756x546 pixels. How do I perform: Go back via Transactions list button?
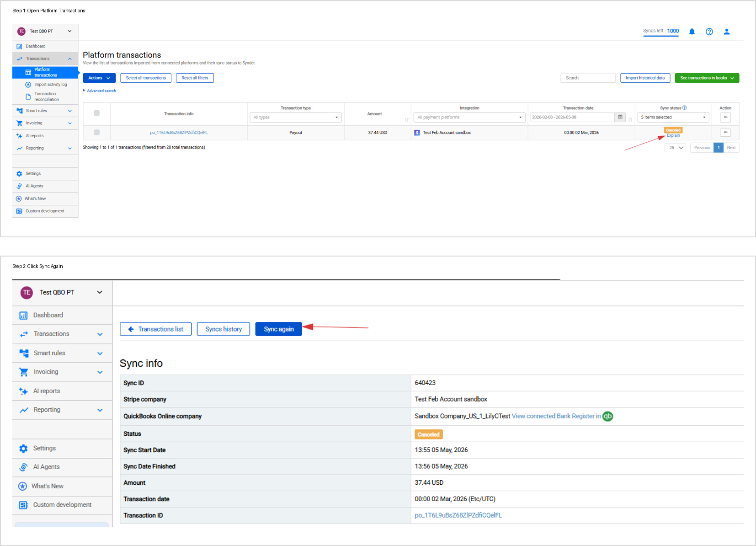[156, 329]
